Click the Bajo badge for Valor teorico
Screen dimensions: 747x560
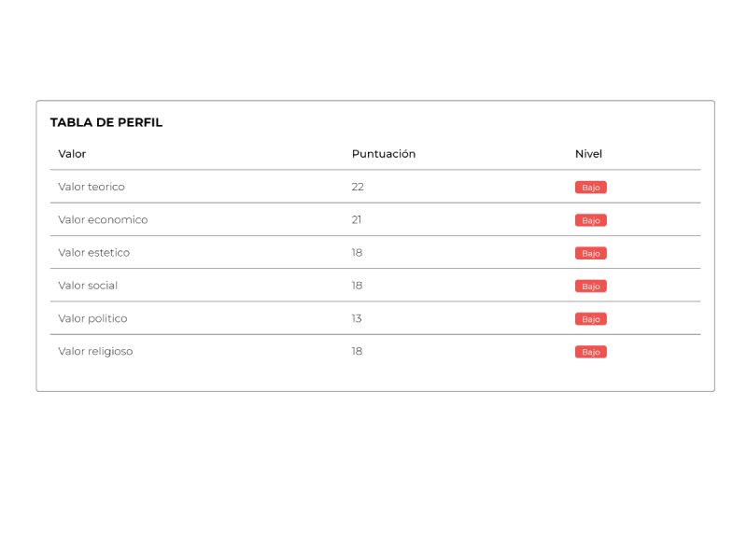click(x=591, y=188)
